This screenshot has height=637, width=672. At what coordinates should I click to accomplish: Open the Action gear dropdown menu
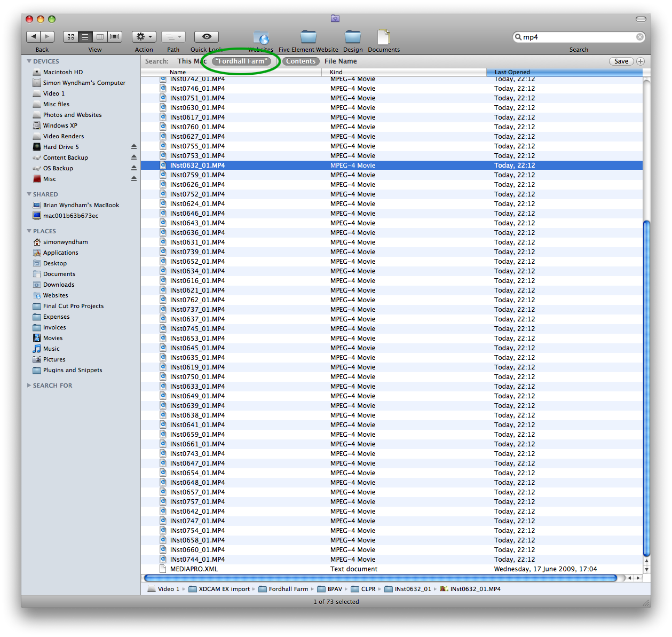click(144, 37)
